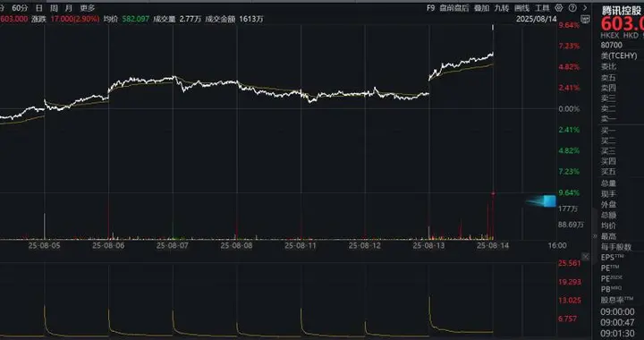Select the 卖五 ask level row
The height and width of the screenshot is (340, 644).
[x=608, y=77]
